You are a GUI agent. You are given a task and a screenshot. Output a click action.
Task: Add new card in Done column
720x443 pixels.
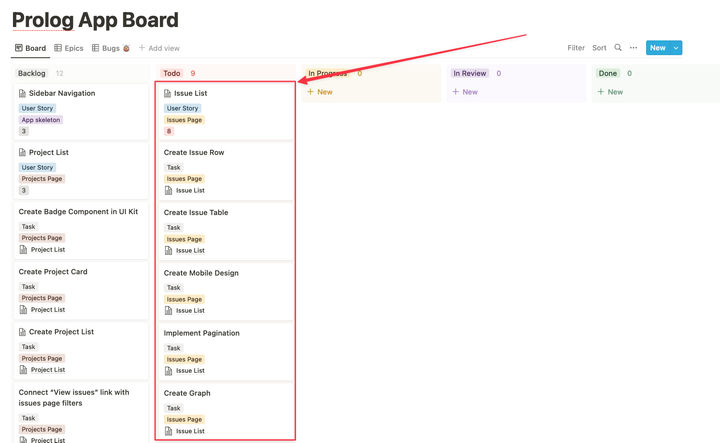pyautogui.click(x=610, y=92)
